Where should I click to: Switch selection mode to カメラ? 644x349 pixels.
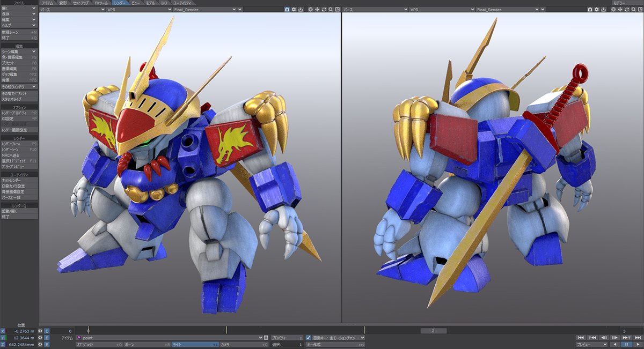pos(244,345)
